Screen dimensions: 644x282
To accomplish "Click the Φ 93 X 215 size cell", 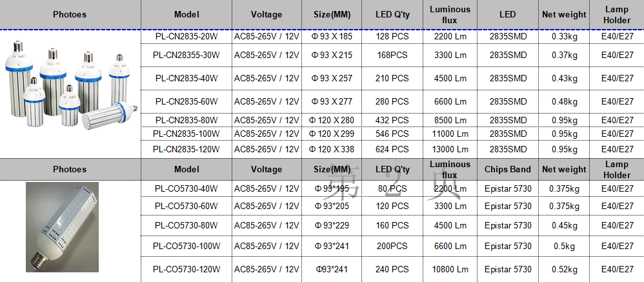I will [x=332, y=55].
